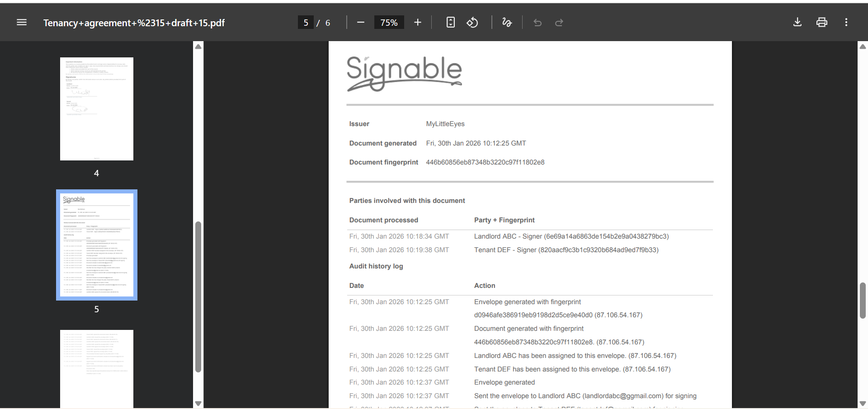Select the 75% zoom level field

click(x=389, y=22)
